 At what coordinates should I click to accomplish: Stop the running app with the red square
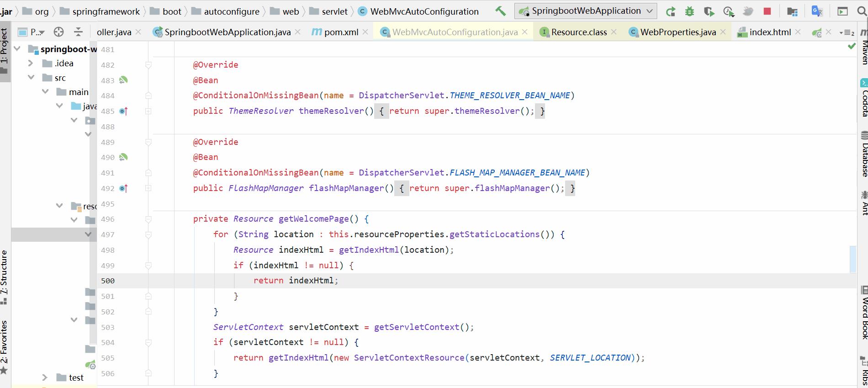pos(767,11)
